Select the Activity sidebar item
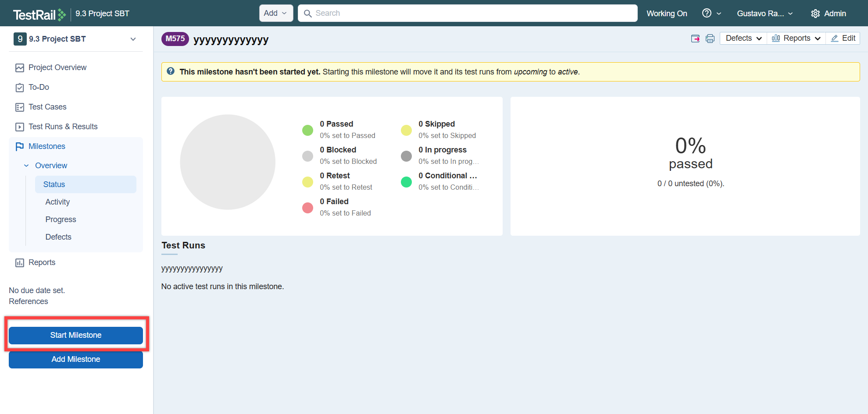Screen dimensions: 868x414 pos(57,202)
